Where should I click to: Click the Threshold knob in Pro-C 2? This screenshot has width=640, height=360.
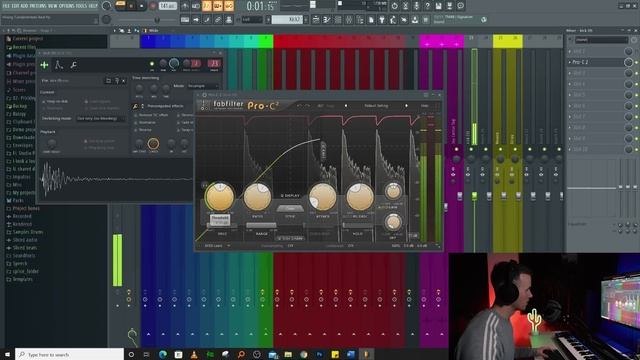point(220,197)
